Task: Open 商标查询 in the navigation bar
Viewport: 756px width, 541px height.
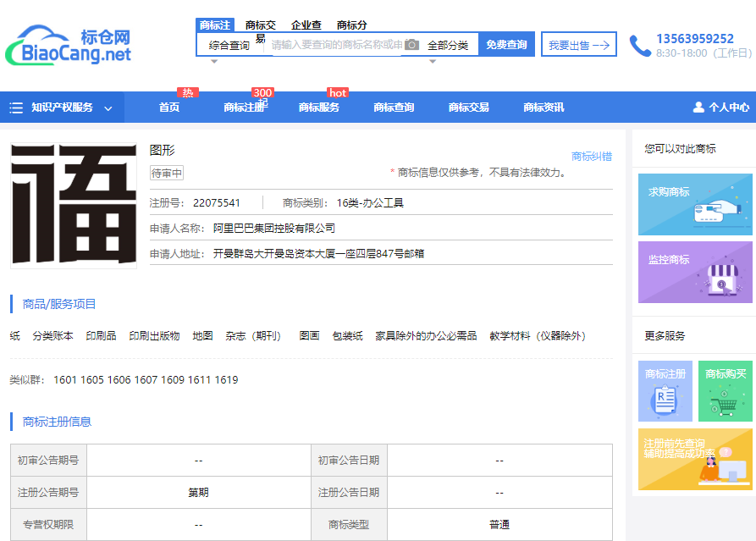Action: pyautogui.click(x=394, y=107)
